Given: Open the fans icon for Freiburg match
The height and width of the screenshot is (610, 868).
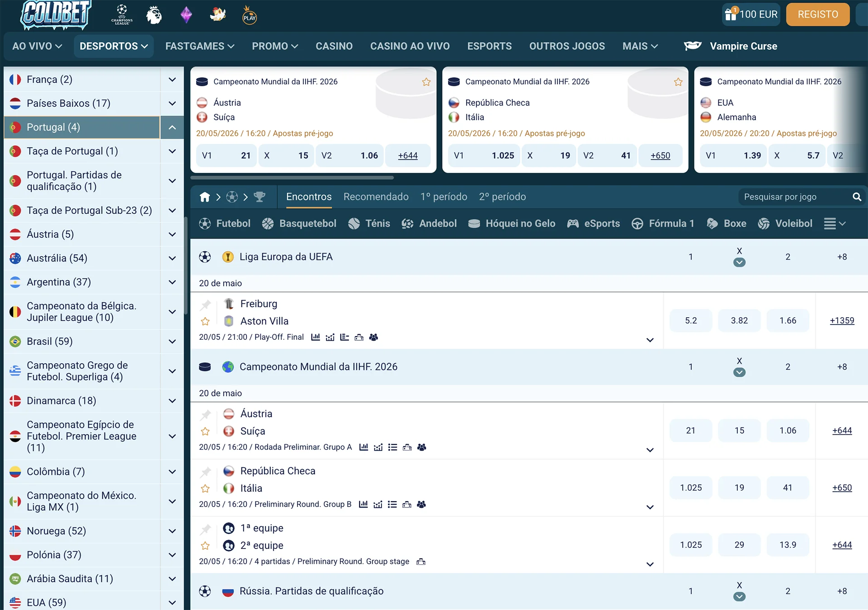Looking at the screenshot, I should point(373,337).
